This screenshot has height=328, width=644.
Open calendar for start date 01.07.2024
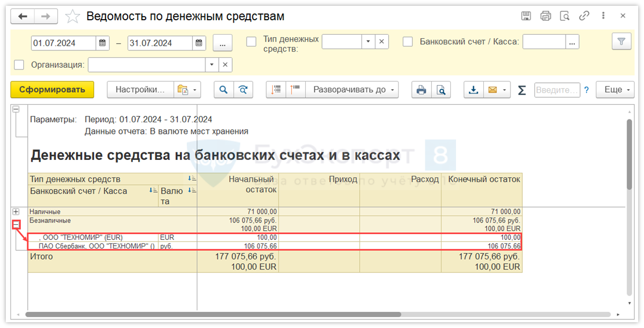102,43
